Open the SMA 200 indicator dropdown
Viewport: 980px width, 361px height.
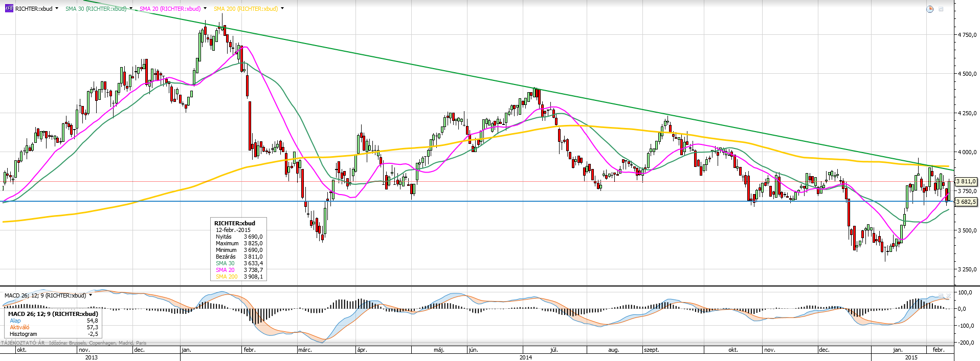pos(282,9)
